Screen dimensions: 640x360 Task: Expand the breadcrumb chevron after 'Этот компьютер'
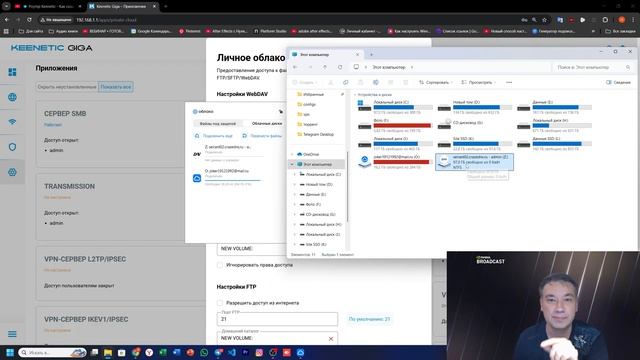[x=412, y=67]
